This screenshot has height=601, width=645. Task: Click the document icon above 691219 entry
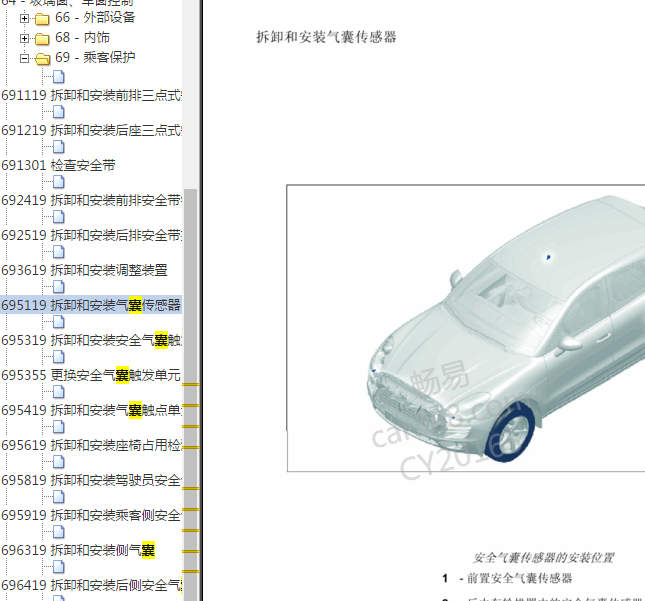[59, 112]
